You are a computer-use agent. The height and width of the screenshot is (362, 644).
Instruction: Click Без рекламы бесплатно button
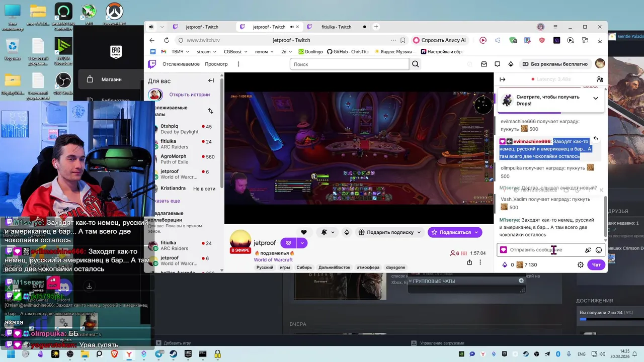pos(554,64)
